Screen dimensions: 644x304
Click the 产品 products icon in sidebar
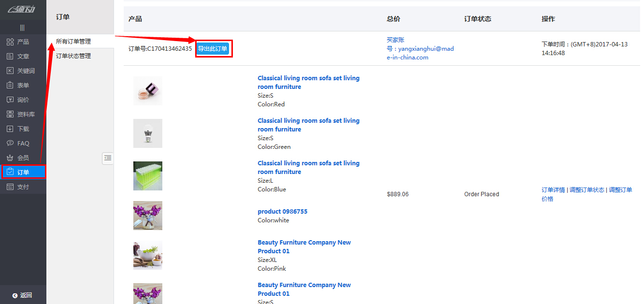10,42
